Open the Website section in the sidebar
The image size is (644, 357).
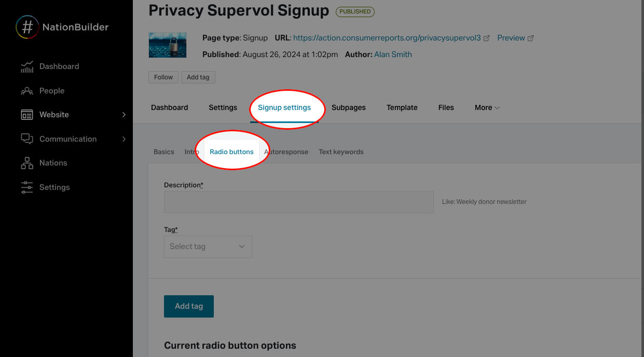point(54,114)
